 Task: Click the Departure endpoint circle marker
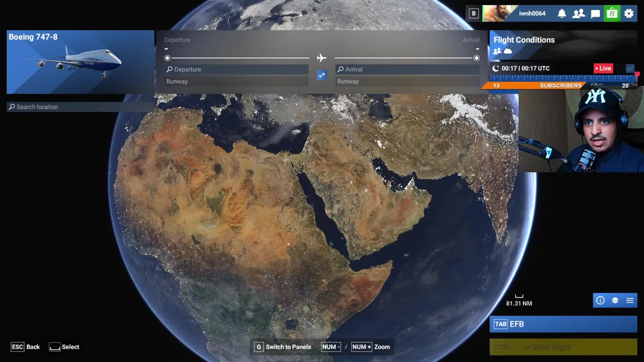pyautogui.click(x=168, y=58)
